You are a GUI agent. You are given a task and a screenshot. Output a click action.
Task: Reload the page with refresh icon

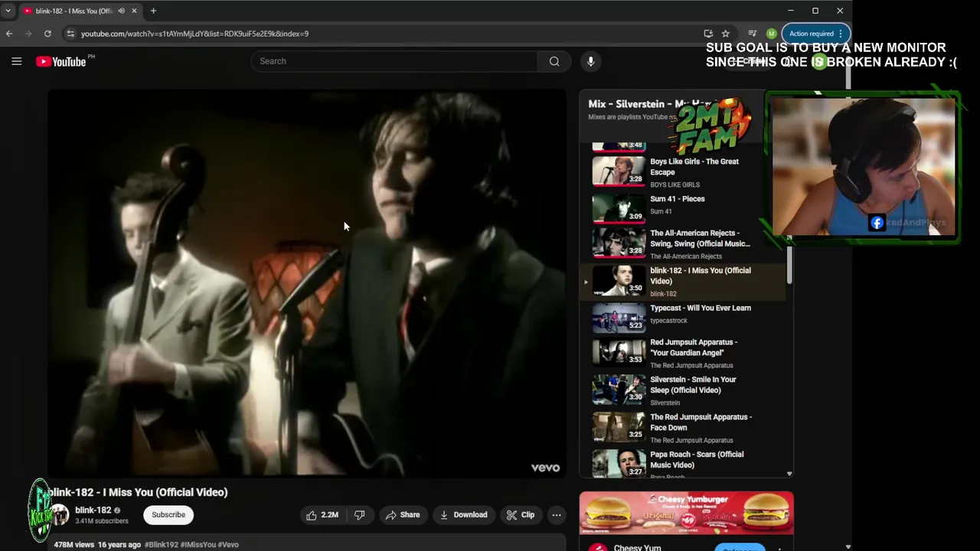point(47,34)
